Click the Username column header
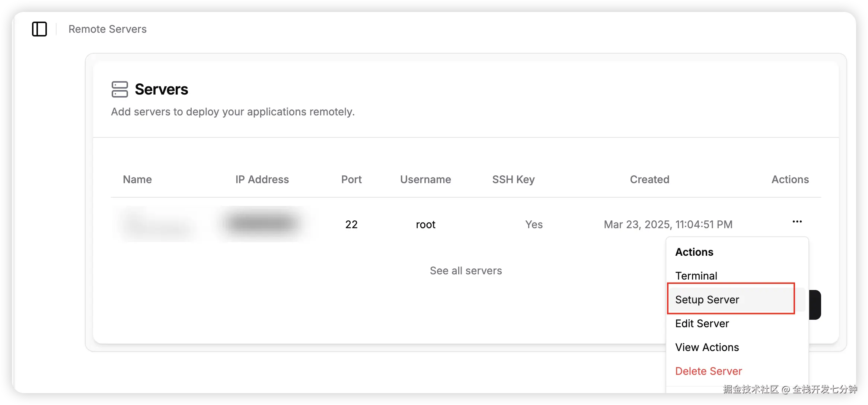This screenshot has width=868, height=405. pos(425,179)
